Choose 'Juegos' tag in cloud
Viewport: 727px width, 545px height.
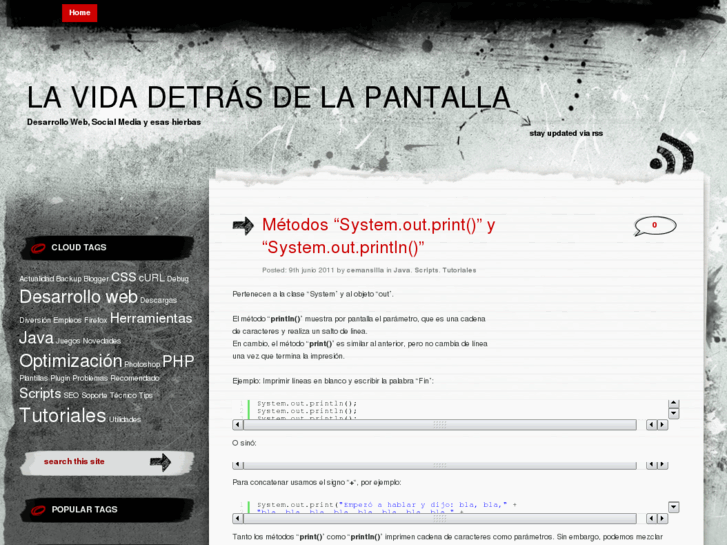point(68,341)
